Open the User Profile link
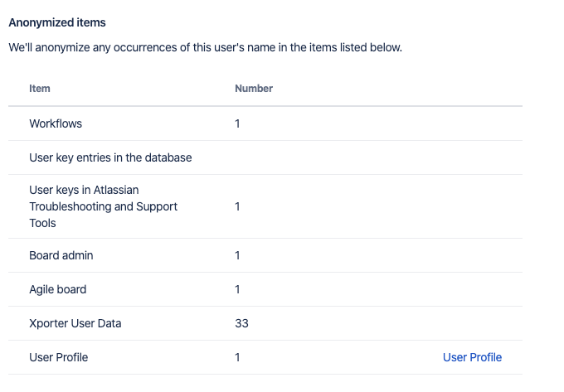The image size is (564, 392). [x=472, y=357]
